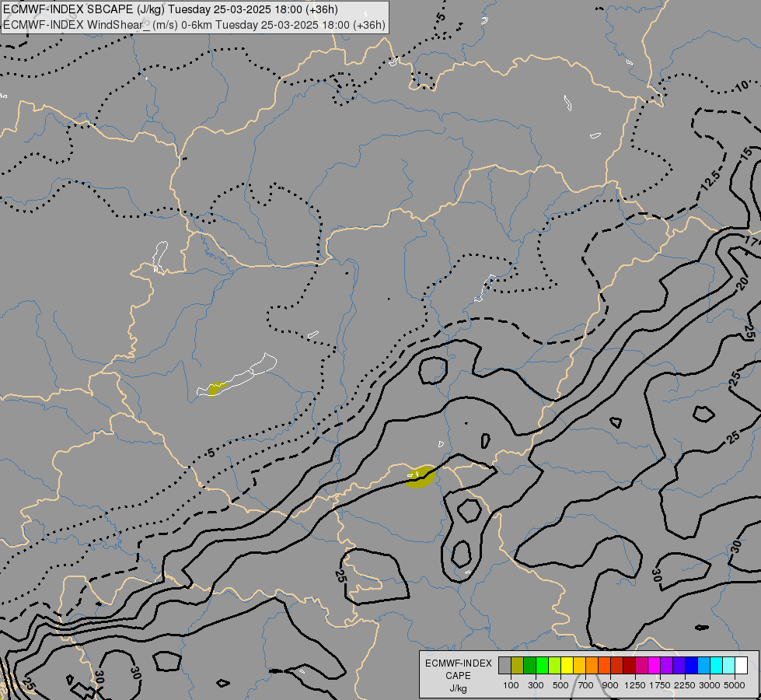
Task: Choose the lime yellow-green legend swatch
Action: 555,666
